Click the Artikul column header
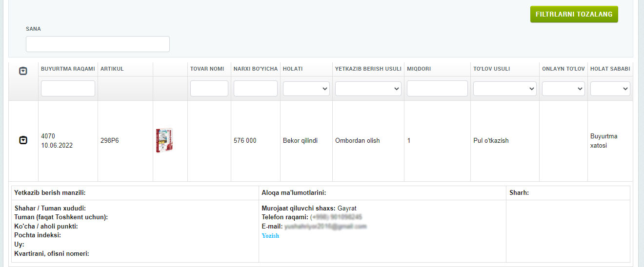This screenshot has height=267, width=644. (112, 69)
